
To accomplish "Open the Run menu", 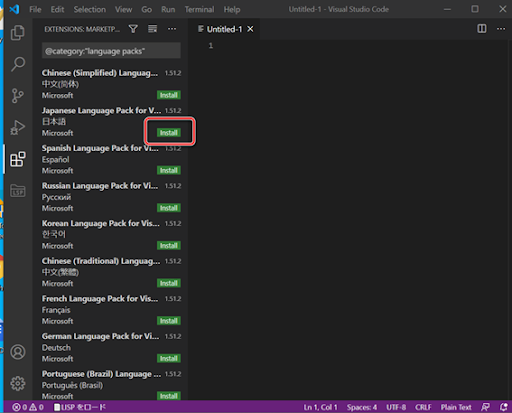I will (168, 9).
